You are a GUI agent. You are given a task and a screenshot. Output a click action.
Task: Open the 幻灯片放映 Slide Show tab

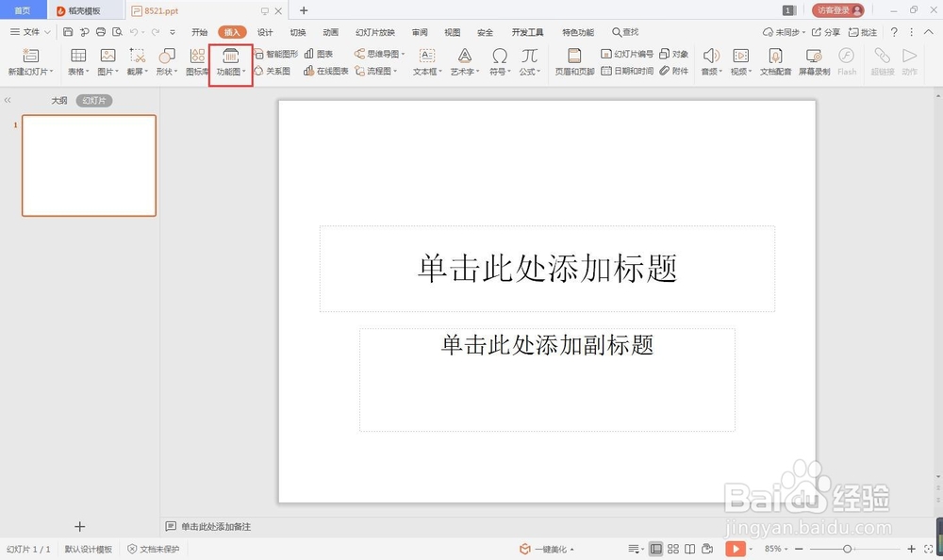pyautogui.click(x=374, y=32)
